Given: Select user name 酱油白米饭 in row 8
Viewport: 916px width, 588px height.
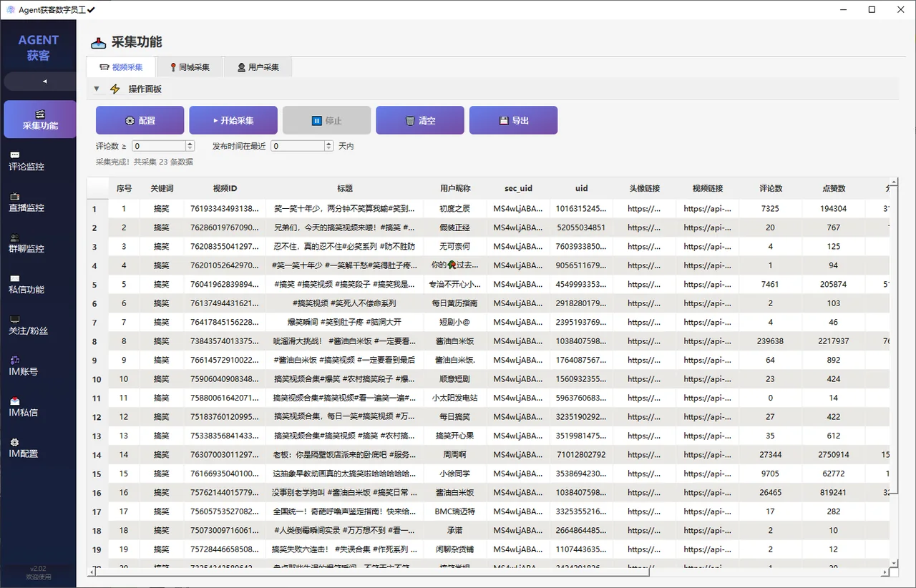Looking at the screenshot, I should (x=455, y=341).
